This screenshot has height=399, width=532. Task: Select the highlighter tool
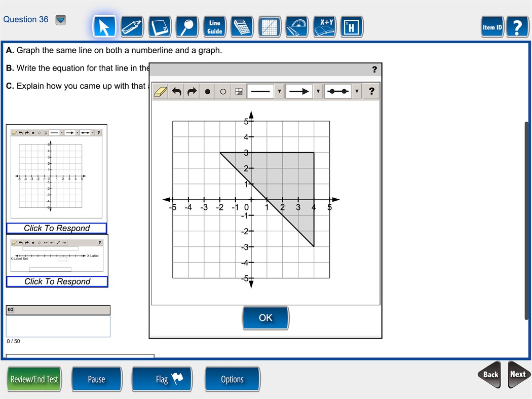[x=132, y=26]
